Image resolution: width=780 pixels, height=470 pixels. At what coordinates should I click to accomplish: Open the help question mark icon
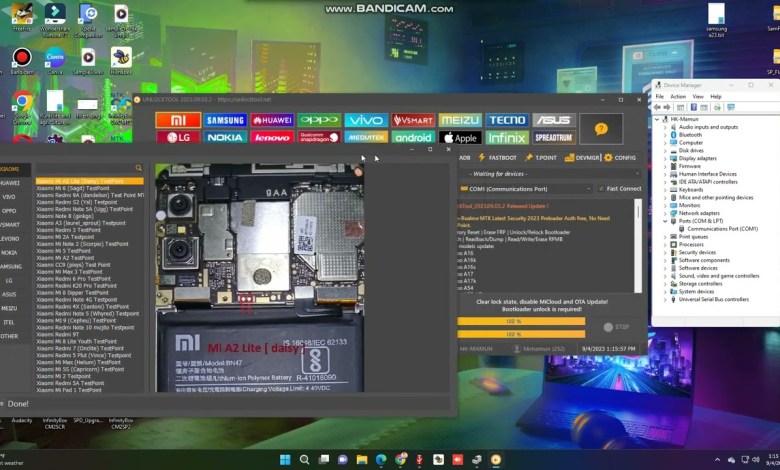click(601, 129)
